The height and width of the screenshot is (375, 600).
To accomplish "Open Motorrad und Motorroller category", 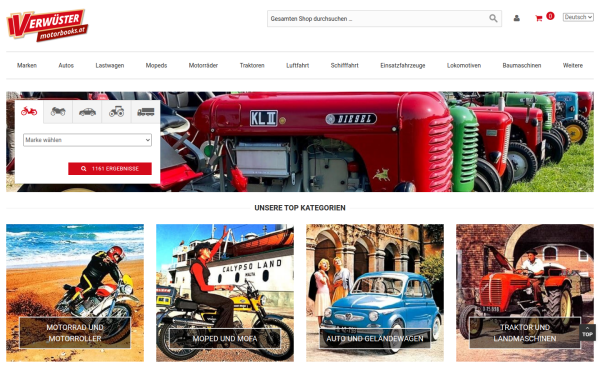I will coord(75,293).
